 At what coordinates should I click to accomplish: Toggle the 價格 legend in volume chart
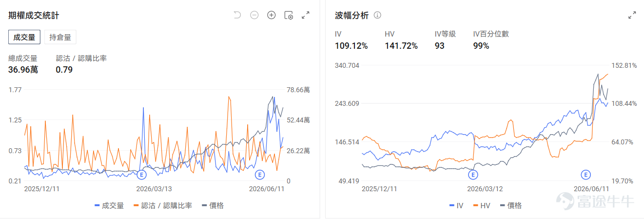coord(213,206)
